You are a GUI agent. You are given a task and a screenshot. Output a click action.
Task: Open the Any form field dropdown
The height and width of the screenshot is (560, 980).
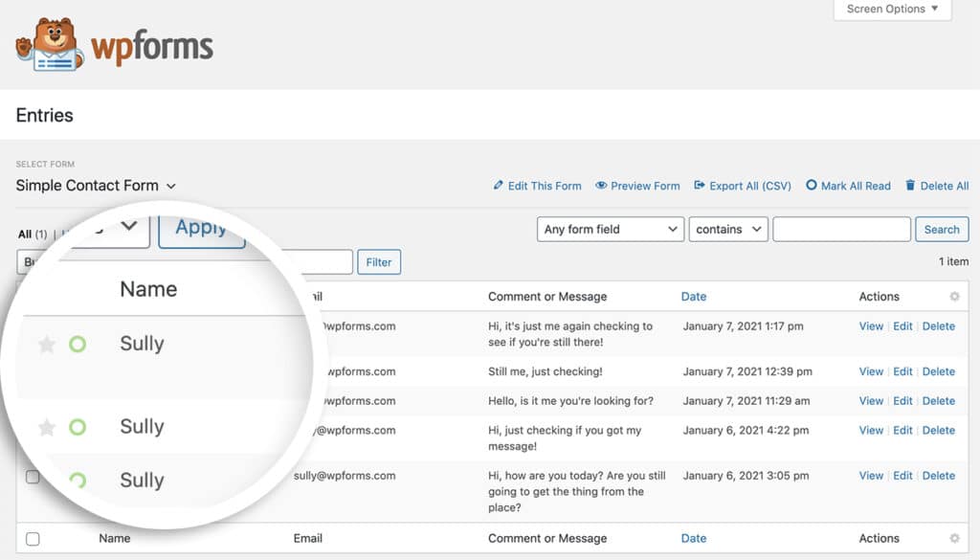pos(610,230)
